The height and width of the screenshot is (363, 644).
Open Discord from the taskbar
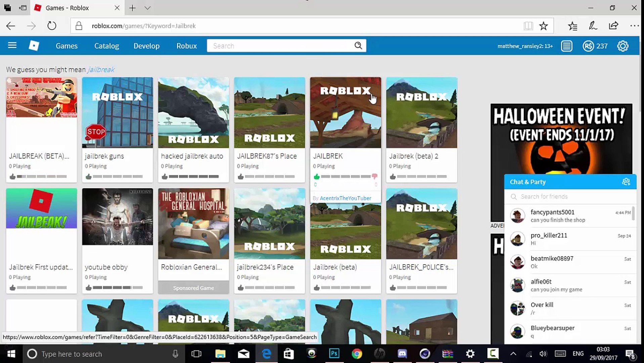(402, 354)
